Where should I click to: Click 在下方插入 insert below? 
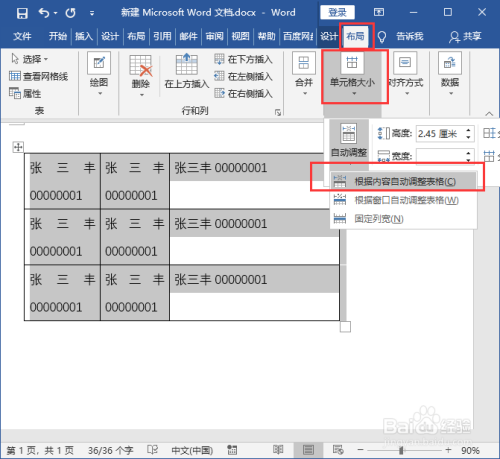243,59
